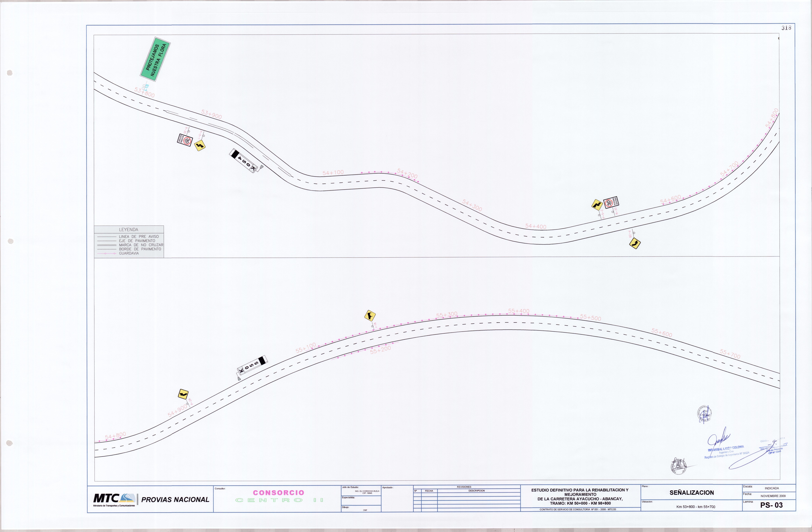
Task: Click the PS- 03 sheet number
Action: pos(771,505)
